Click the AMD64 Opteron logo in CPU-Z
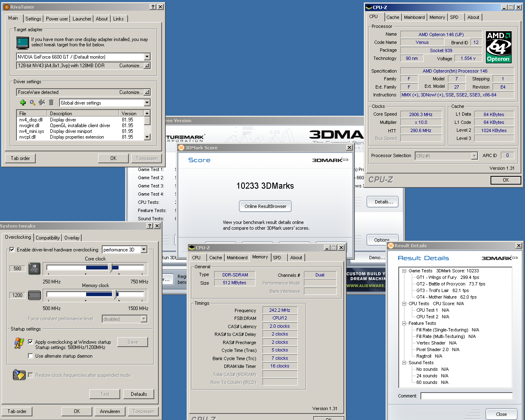Screen dimensions: 525x420 pyautogui.click(x=498, y=47)
